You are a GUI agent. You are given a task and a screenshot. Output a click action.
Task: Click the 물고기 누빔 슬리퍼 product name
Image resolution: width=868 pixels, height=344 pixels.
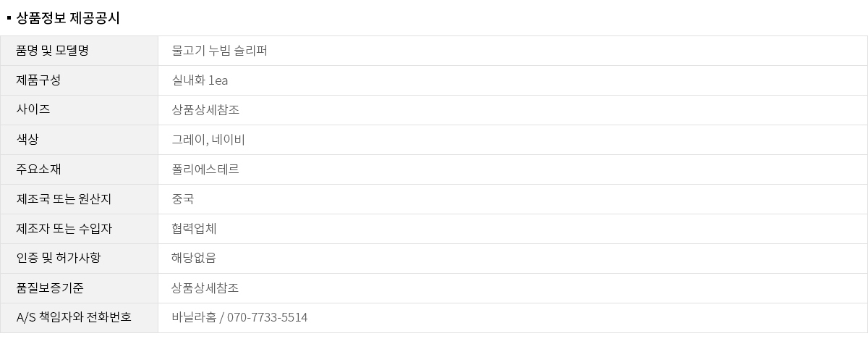(x=220, y=51)
